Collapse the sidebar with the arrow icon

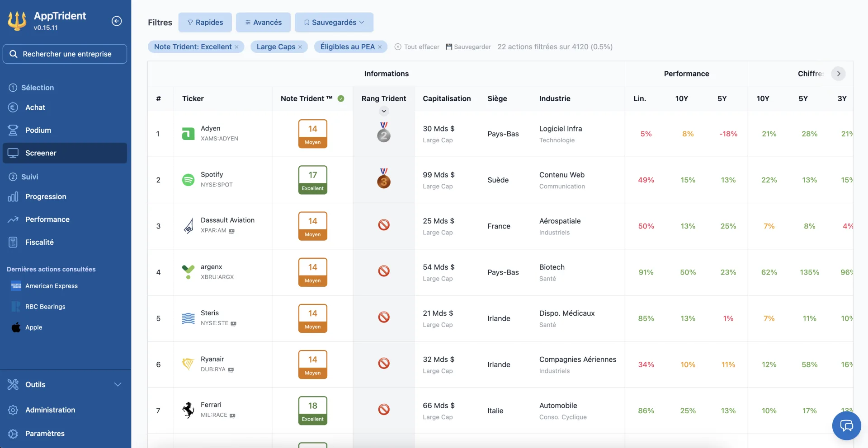(x=117, y=21)
